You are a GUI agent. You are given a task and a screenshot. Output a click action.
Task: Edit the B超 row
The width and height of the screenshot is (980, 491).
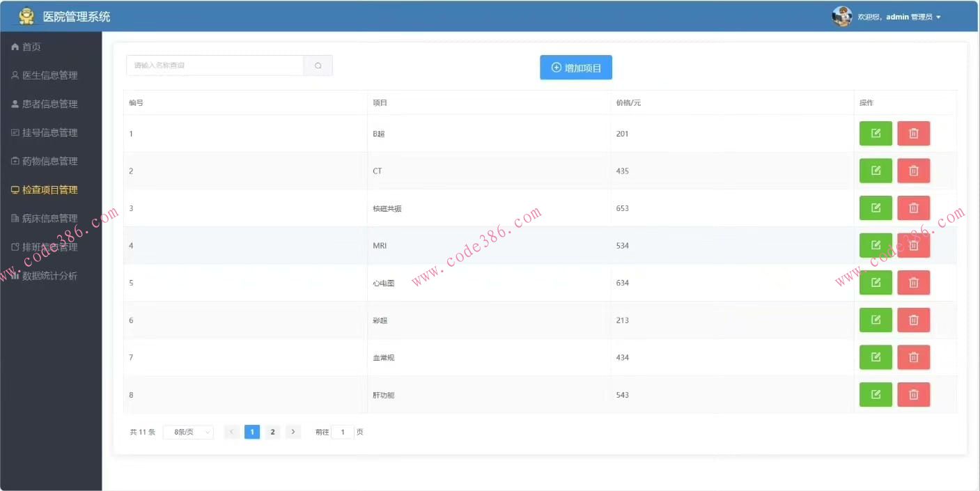pyautogui.click(x=876, y=133)
